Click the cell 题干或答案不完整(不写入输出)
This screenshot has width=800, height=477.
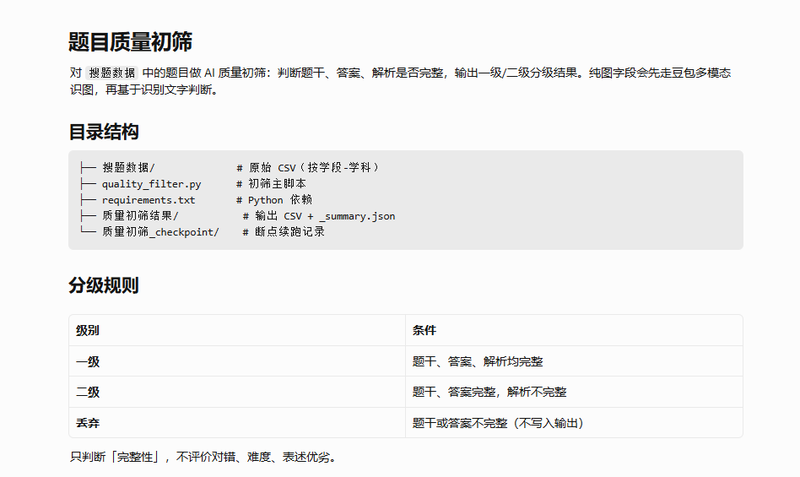coord(498,423)
